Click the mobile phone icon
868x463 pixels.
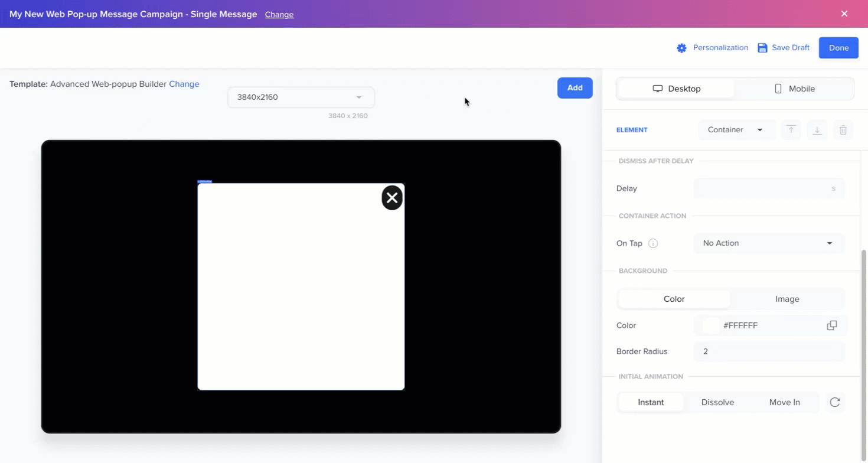pyautogui.click(x=778, y=89)
